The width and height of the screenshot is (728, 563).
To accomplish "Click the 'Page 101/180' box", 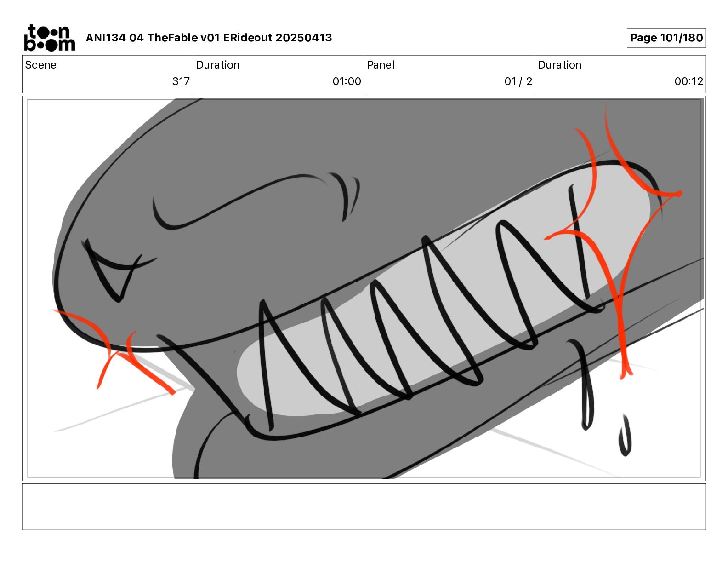I will tap(666, 38).
